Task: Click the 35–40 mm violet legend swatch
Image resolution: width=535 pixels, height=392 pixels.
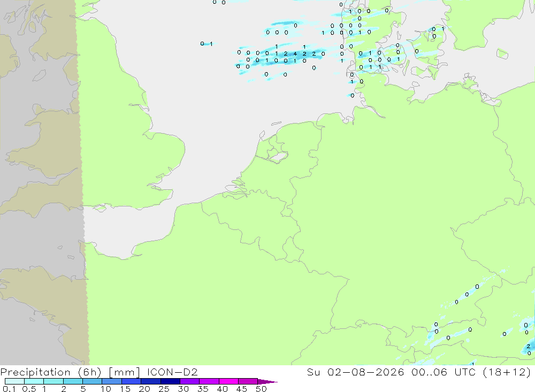Action: click(x=209, y=381)
